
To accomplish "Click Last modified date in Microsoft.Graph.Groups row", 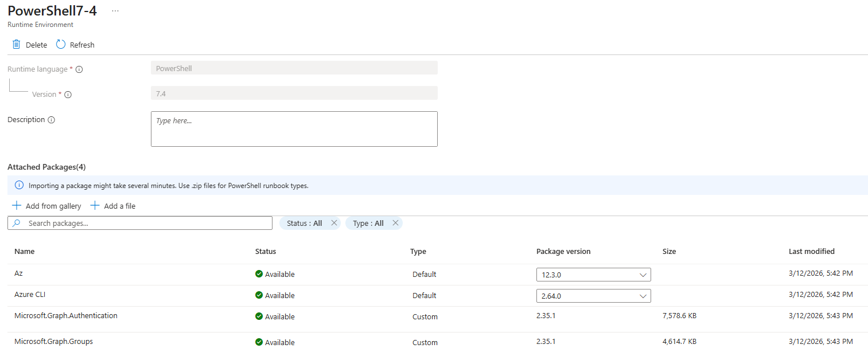I will coord(821,342).
